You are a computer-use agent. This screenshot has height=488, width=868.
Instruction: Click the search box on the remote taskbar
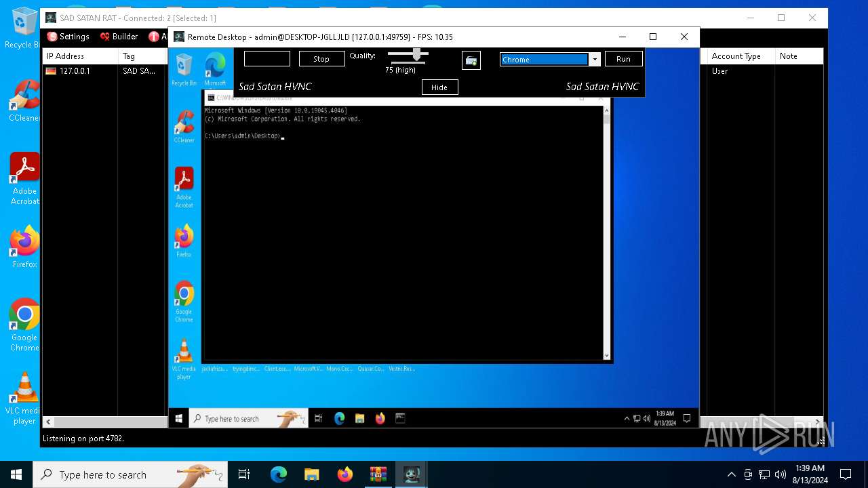tap(248, 418)
